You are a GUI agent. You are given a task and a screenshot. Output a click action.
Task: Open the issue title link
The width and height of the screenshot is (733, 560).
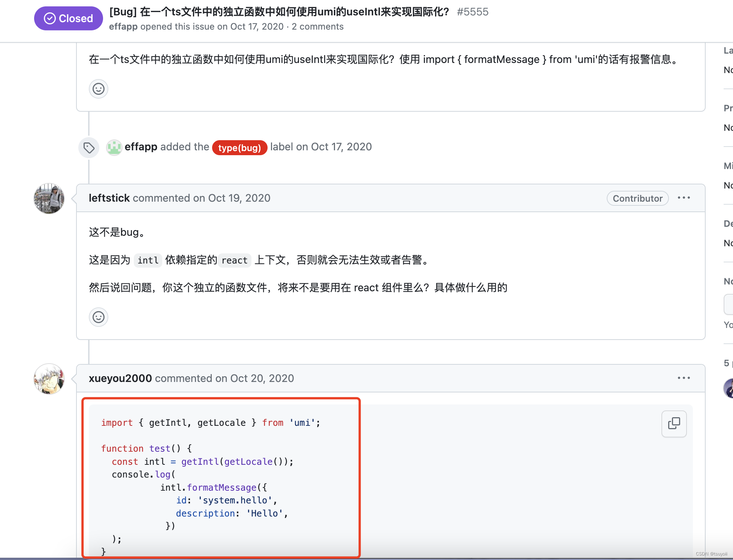click(279, 12)
